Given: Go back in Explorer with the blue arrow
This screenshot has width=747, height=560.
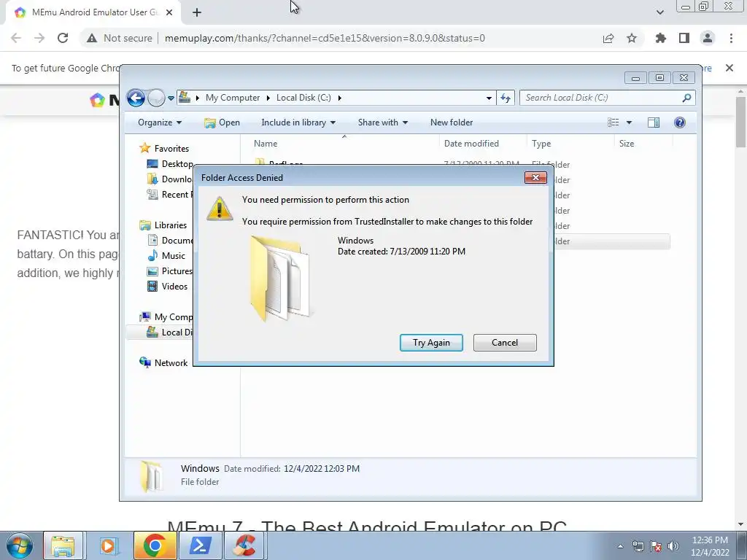Looking at the screenshot, I should [x=136, y=98].
